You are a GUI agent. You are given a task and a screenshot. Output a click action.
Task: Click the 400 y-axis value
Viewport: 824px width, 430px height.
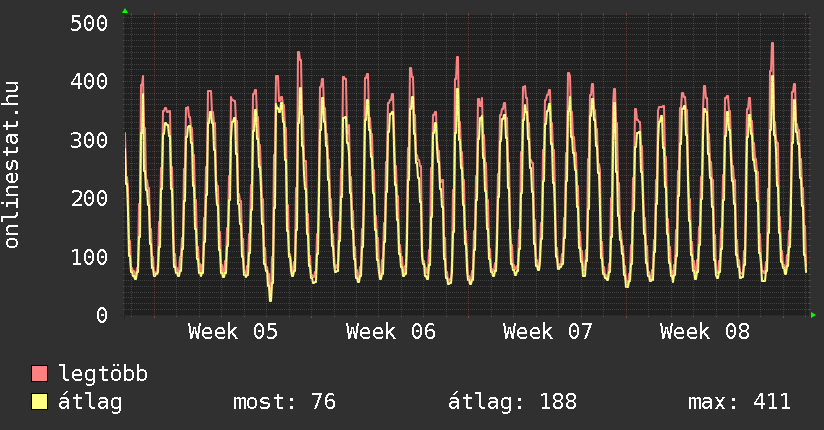coord(88,81)
